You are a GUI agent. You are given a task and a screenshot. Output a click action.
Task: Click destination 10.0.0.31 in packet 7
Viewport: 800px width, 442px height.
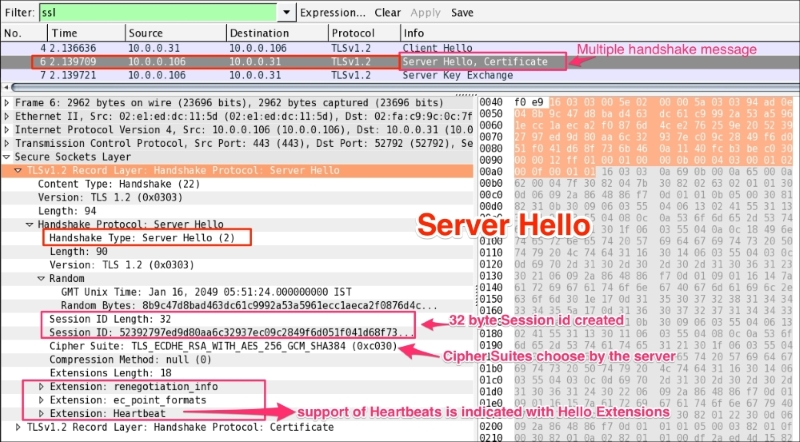(255, 75)
